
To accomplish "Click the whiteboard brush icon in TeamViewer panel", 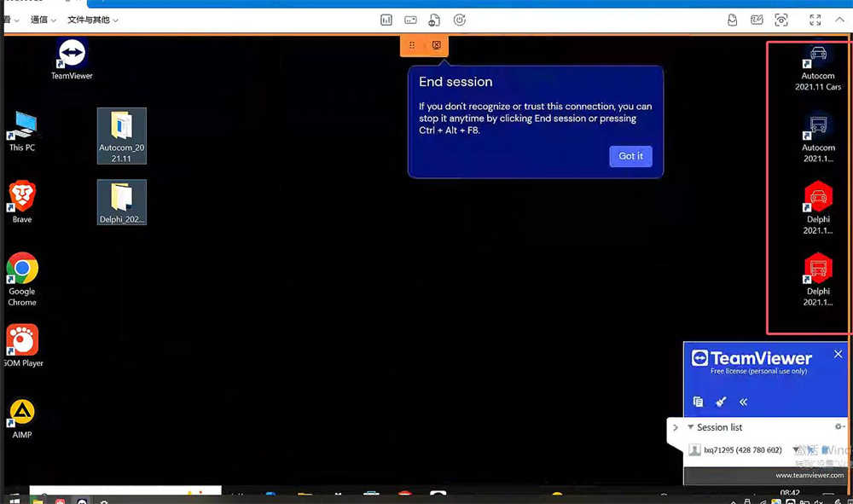I will click(x=721, y=402).
